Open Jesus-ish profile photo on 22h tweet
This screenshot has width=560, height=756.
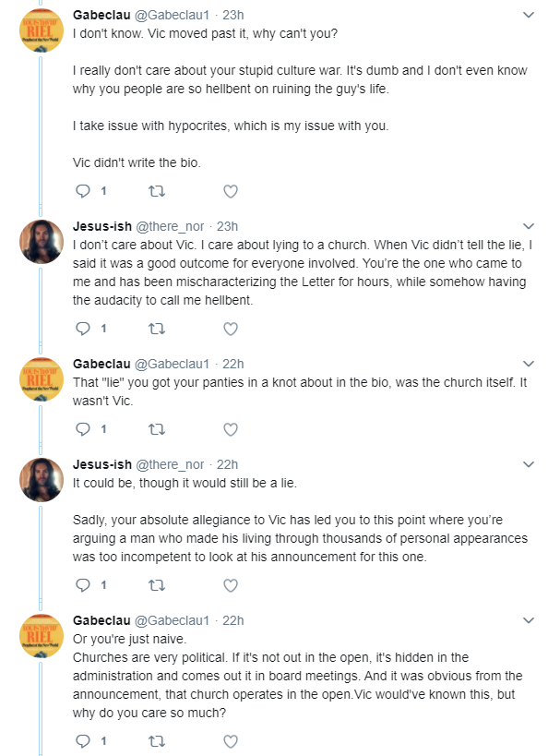[42, 480]
